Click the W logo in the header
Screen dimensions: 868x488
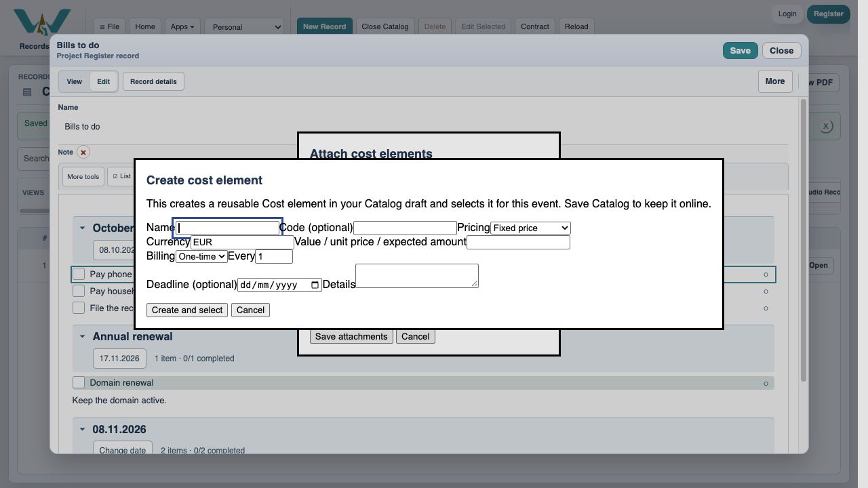(x=42, y=24)
